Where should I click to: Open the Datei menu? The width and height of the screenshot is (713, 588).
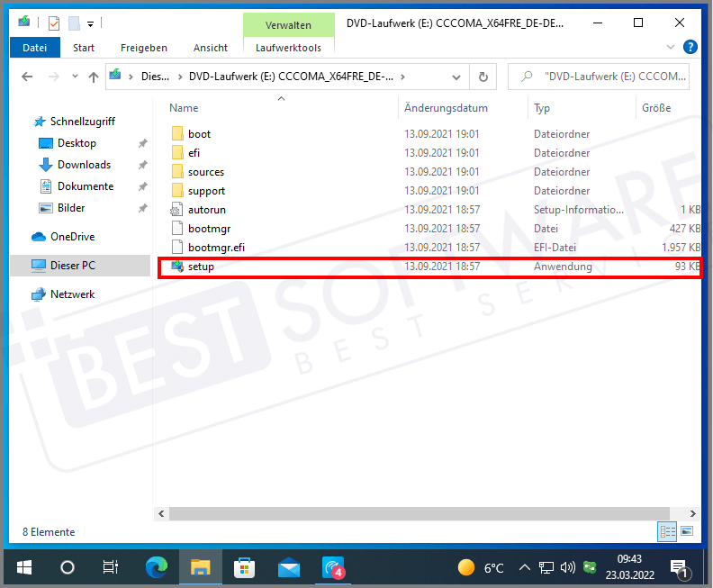[35, 48]
